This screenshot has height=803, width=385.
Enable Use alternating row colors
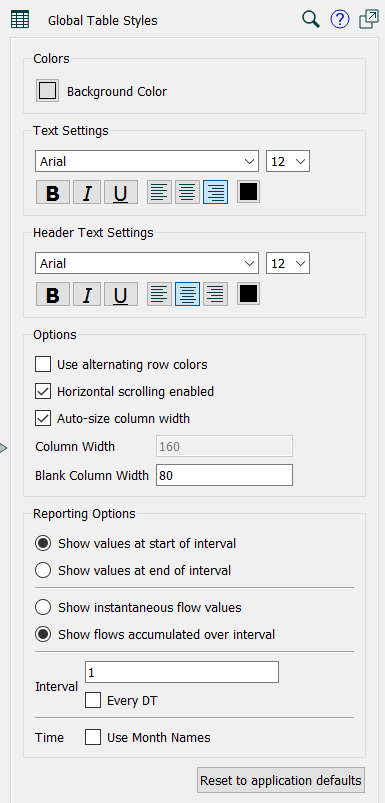(43, 365)
